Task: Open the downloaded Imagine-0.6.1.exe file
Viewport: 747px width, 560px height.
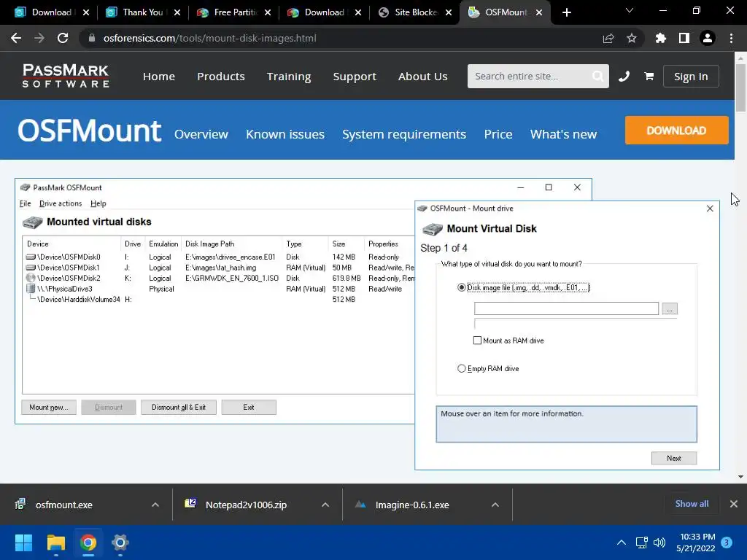Action: coord(412,505)
